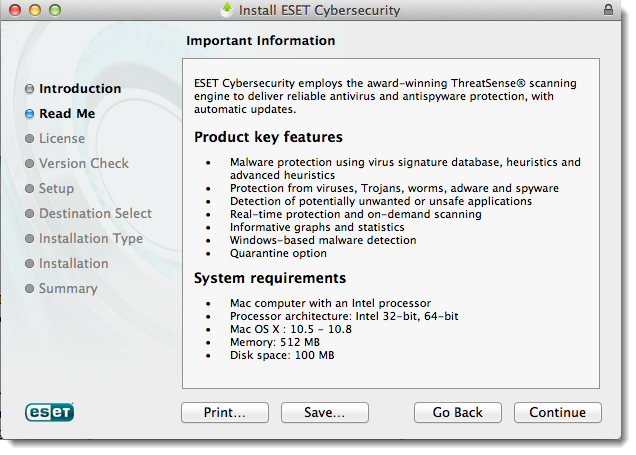This screenshot has height=455, width=636.
Task: Click the System requirements heading
Action: pyautogui.click(x=270, y=278)
